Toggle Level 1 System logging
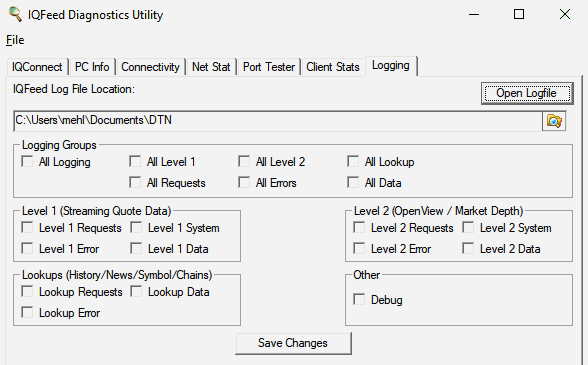The height and width of the screenshot is (365, 588). 136,228
